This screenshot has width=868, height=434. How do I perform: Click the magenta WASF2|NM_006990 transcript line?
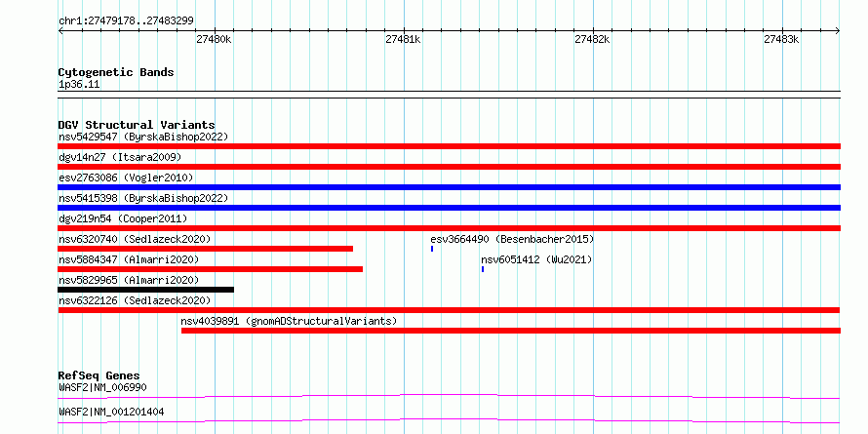point(450,396)
